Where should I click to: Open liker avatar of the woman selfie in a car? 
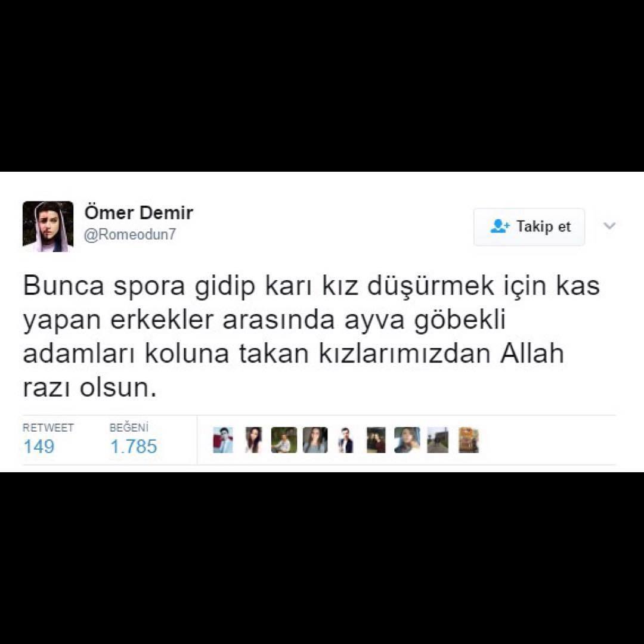tap(407, 440)
